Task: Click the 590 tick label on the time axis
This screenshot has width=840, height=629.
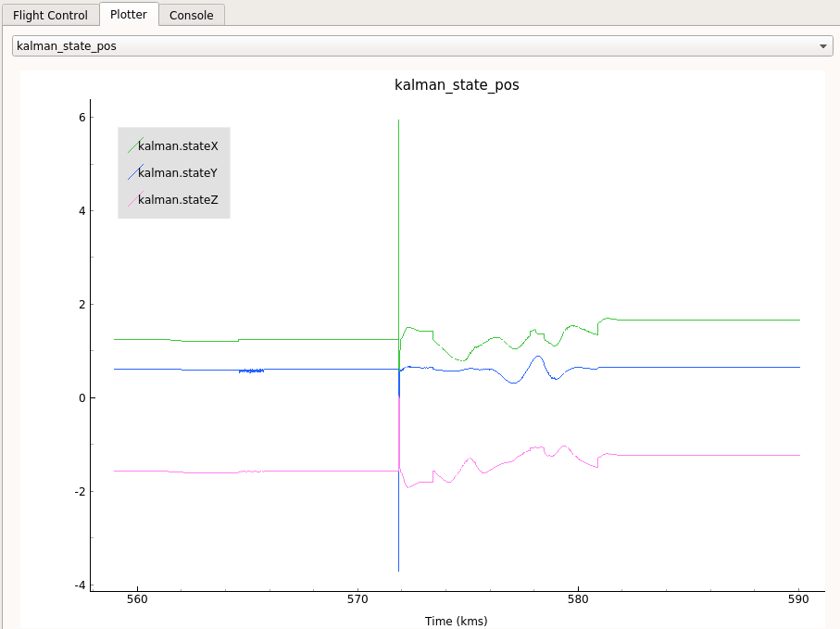Action: [x=798, y=600]
